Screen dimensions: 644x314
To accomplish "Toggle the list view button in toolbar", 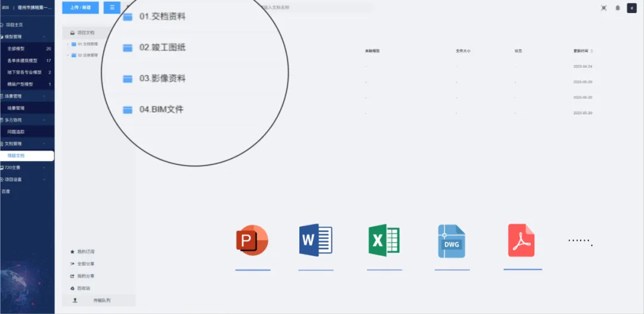I will pos(112,7).
